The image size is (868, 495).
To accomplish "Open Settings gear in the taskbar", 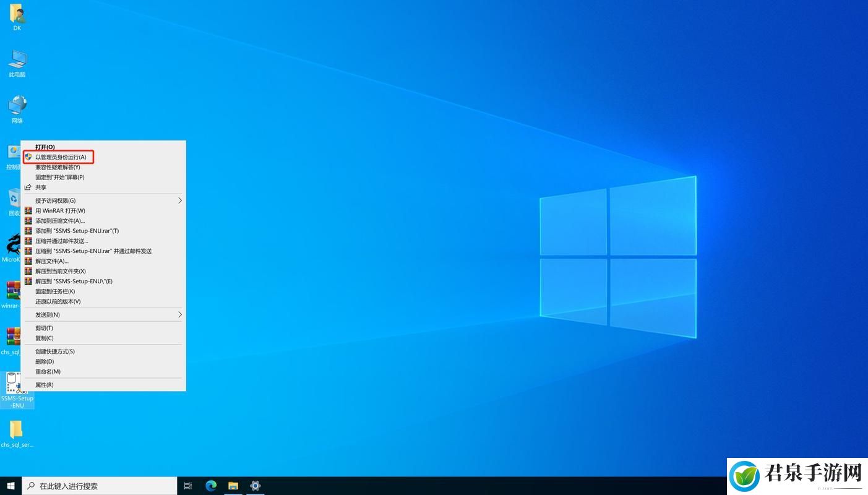I will (x=255, y=486).
